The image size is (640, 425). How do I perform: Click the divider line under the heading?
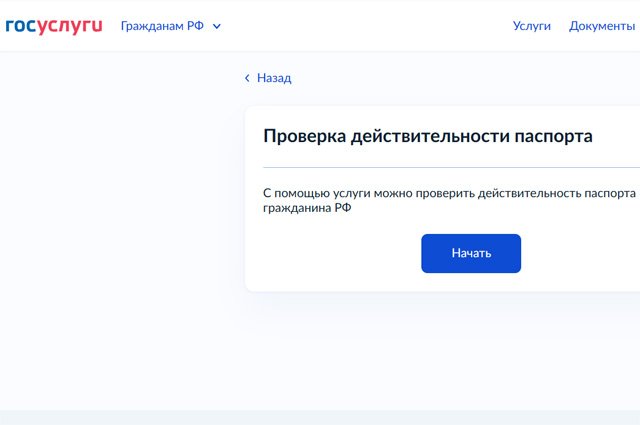coord(450,168)
